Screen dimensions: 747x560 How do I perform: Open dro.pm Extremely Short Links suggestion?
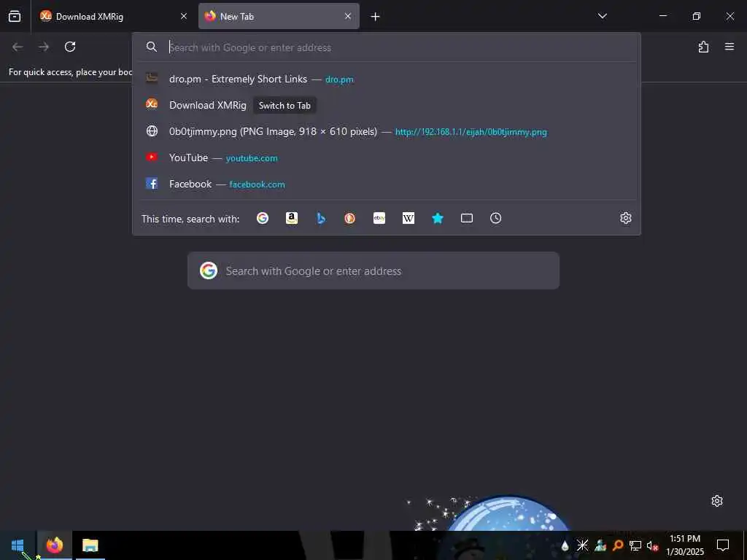(386, 79)
